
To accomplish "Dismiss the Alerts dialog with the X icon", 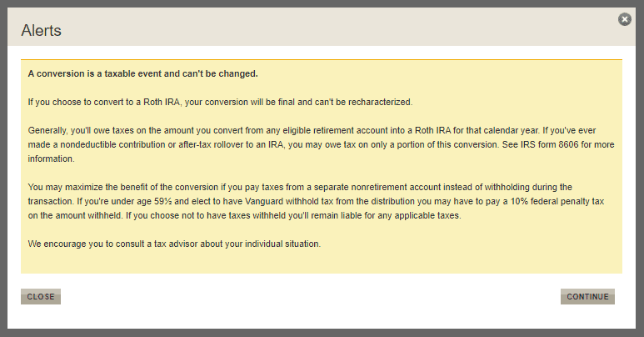I will pyautogui.click(x=625, y=19).
